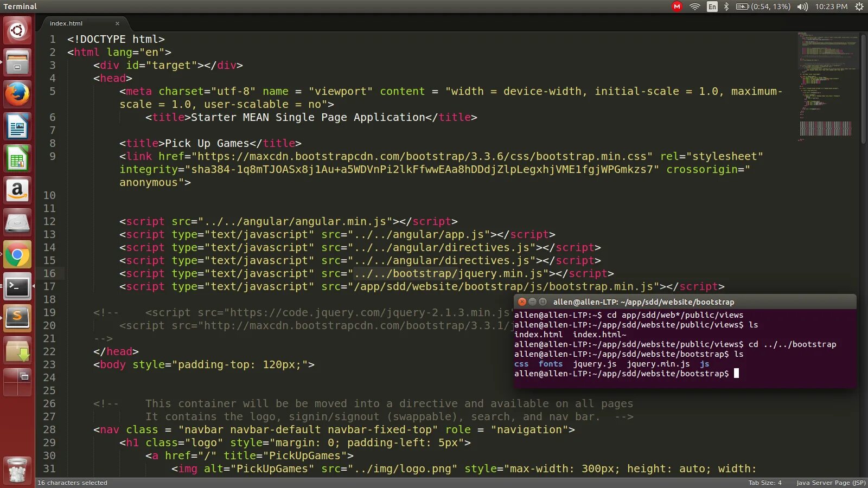This screenshot has height=488, width=868.
Task: Click the editor vertical scrollbar
Action: coord(864,89)
